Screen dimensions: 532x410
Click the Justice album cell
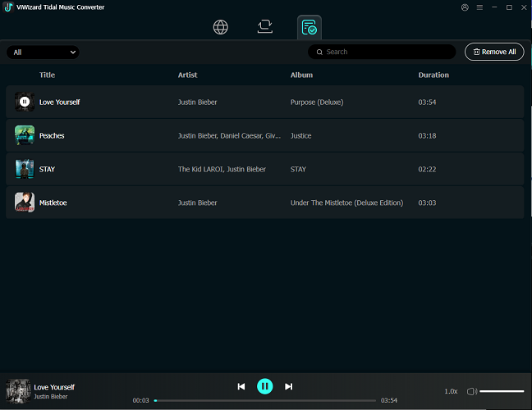coord(301,135)
